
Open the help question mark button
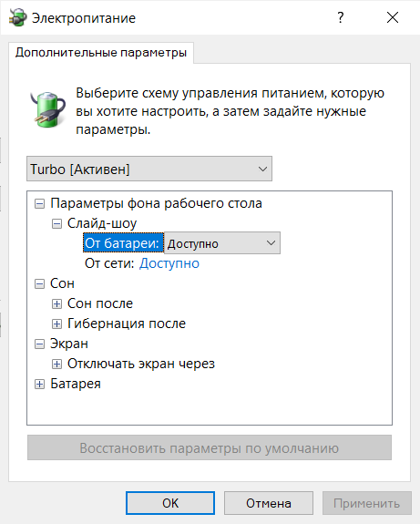click(340, 17)
